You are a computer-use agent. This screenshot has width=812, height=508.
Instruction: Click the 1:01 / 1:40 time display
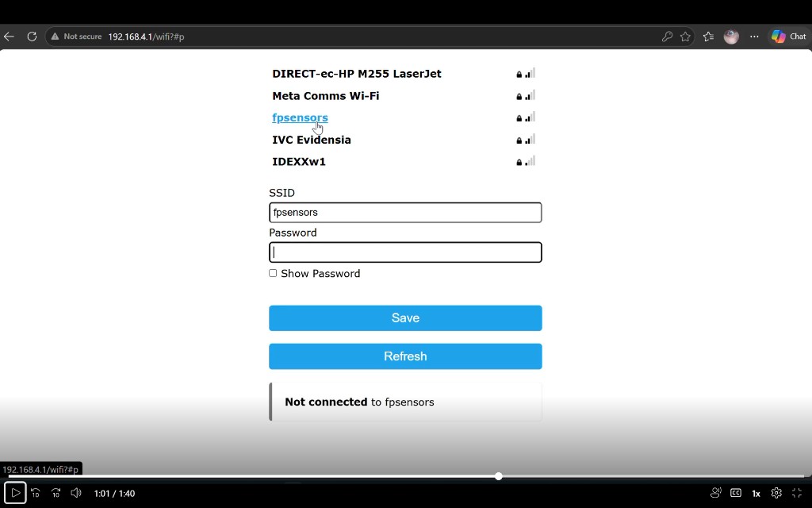(x=114, y=494)
